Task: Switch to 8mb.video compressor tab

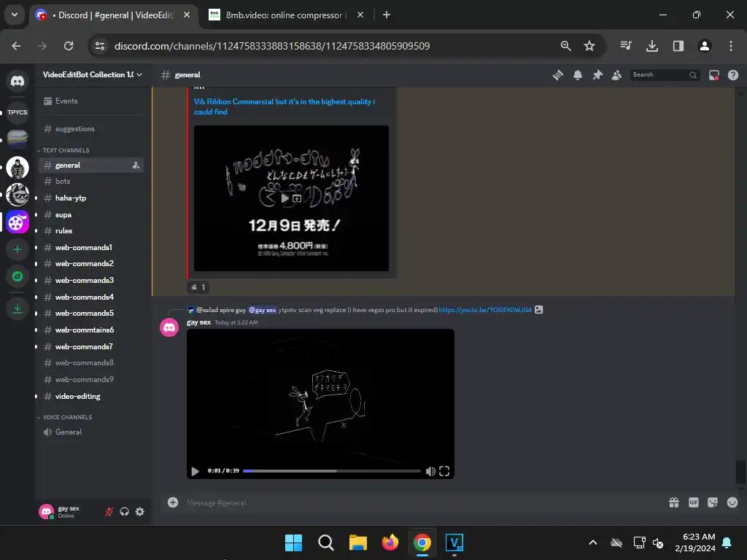Action: coord(286,15)
